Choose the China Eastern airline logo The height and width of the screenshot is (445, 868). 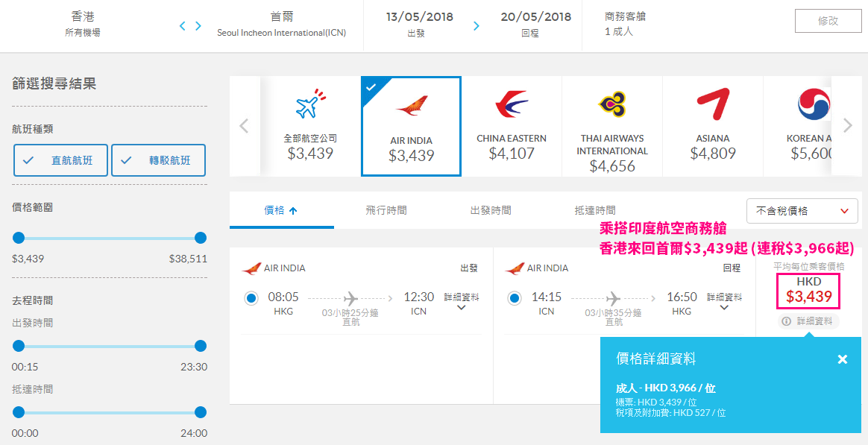click(511, 105)
